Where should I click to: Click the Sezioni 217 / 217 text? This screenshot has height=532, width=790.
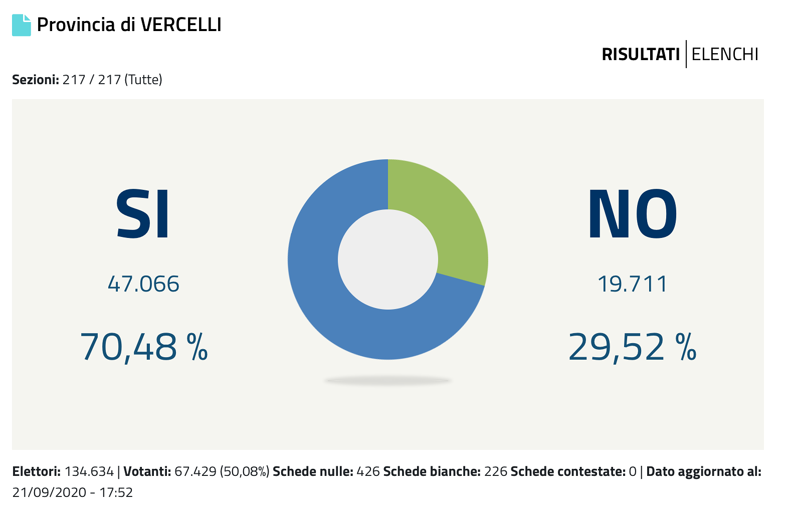(x=87, y=80)
